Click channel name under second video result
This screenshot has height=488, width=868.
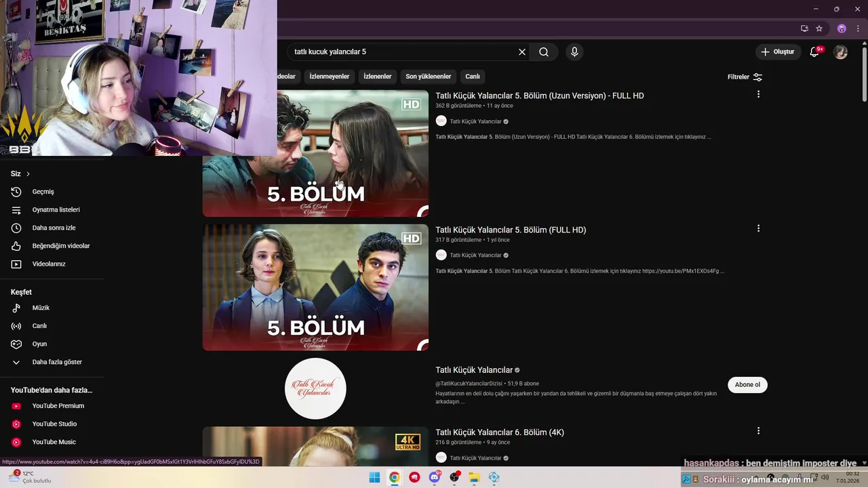(x=475, y=256)
